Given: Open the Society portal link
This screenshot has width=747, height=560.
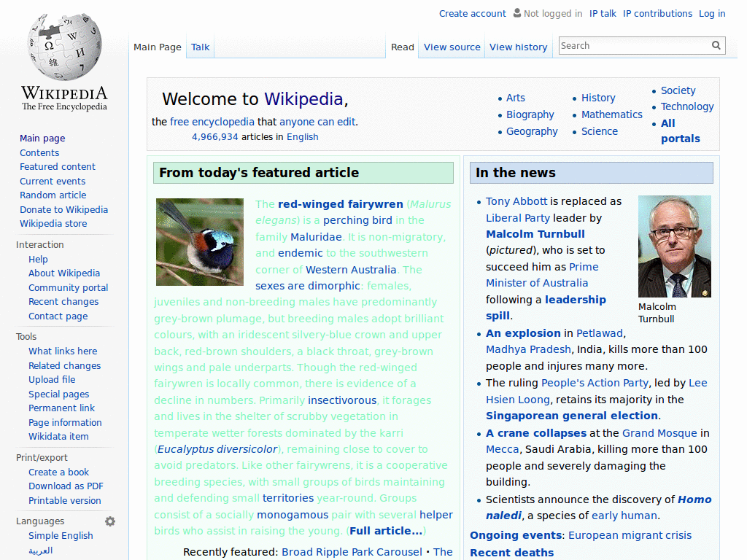Looking at the screenshot, I should tap(678, 90).
